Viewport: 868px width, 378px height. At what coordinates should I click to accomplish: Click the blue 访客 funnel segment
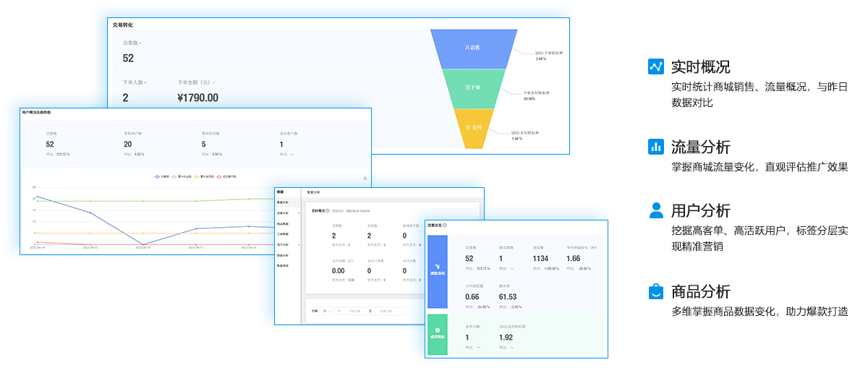pos(474,48)
